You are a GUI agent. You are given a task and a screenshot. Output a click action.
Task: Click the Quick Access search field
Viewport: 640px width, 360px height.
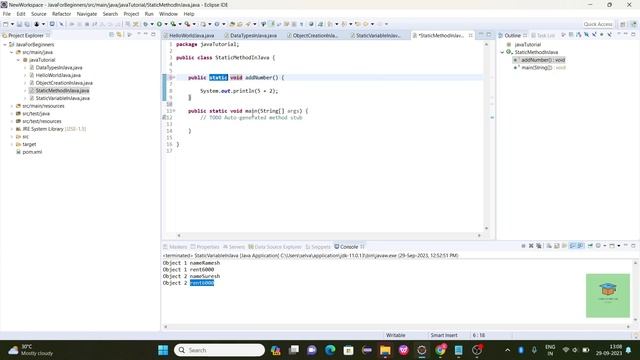pyautogui.click(x=598, y=24)
